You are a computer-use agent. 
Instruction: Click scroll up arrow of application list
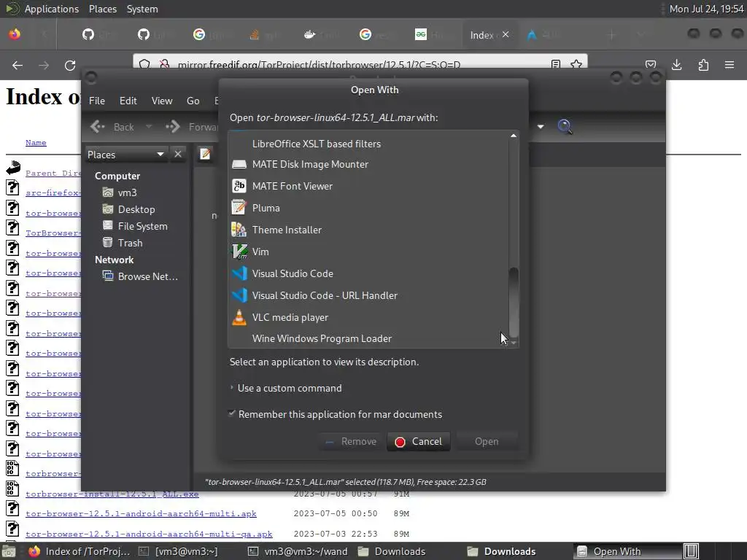[x=514, y=136]
